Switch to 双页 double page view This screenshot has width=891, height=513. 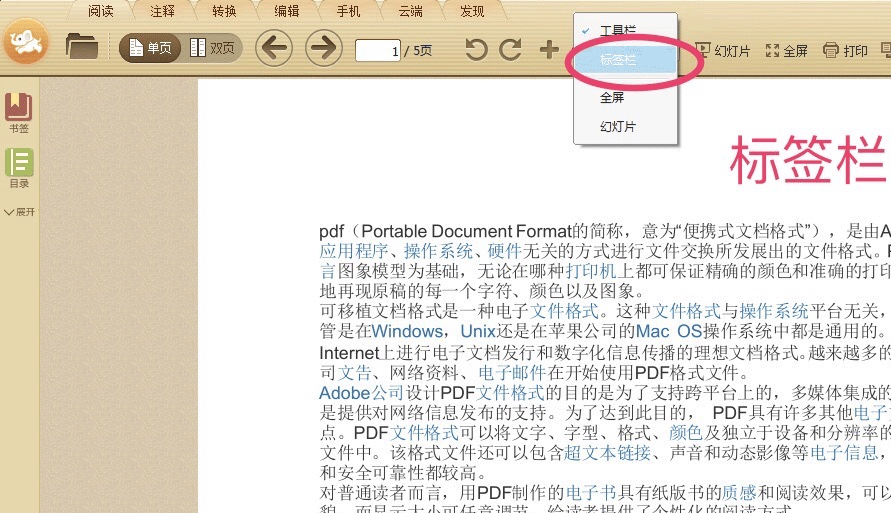coord(212,48)
